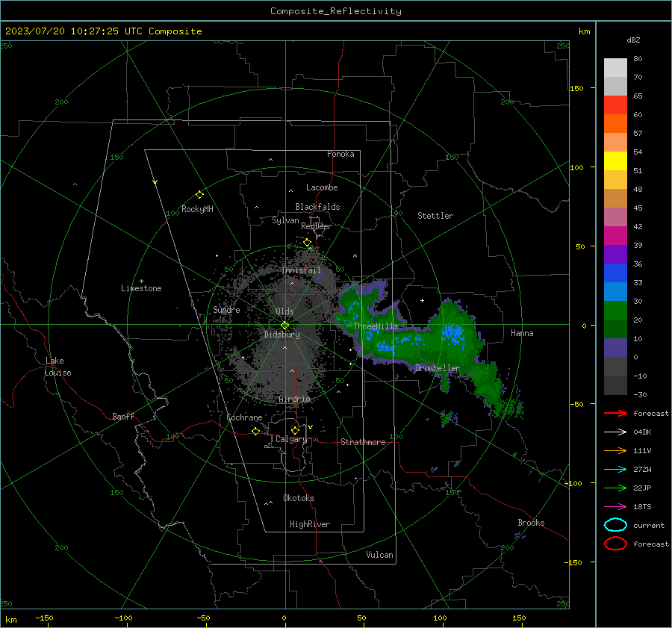The width and height of the screenshot is (672, 628).
Task: Click the green 22JP arrow in legend
Action: click(615, 488)
